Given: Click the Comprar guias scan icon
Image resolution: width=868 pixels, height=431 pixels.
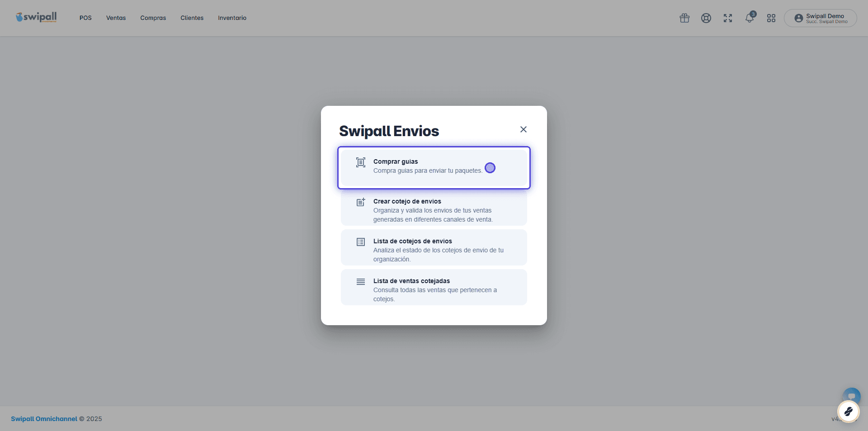Looking at the screenshot, I should [x=361, y=162].
